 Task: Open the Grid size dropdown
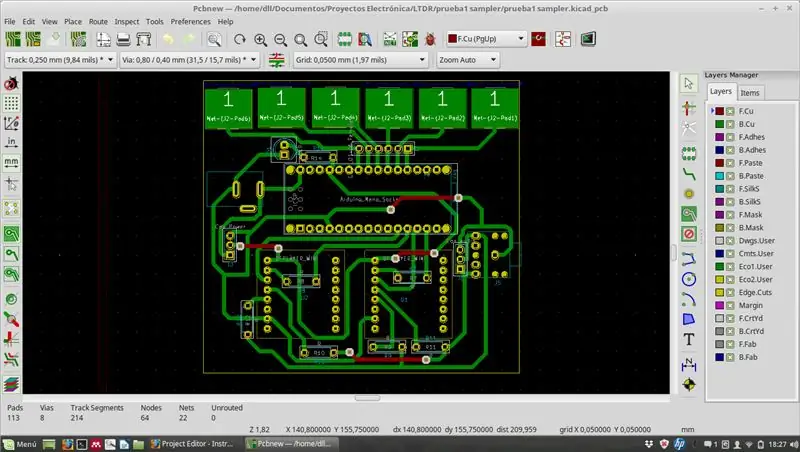tap(360, 60)
